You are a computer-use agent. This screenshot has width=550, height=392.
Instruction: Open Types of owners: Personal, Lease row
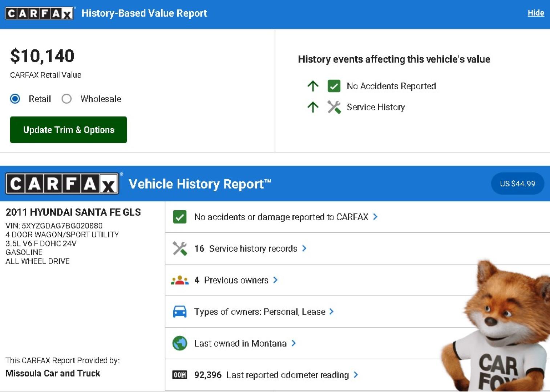coord(357,312)
